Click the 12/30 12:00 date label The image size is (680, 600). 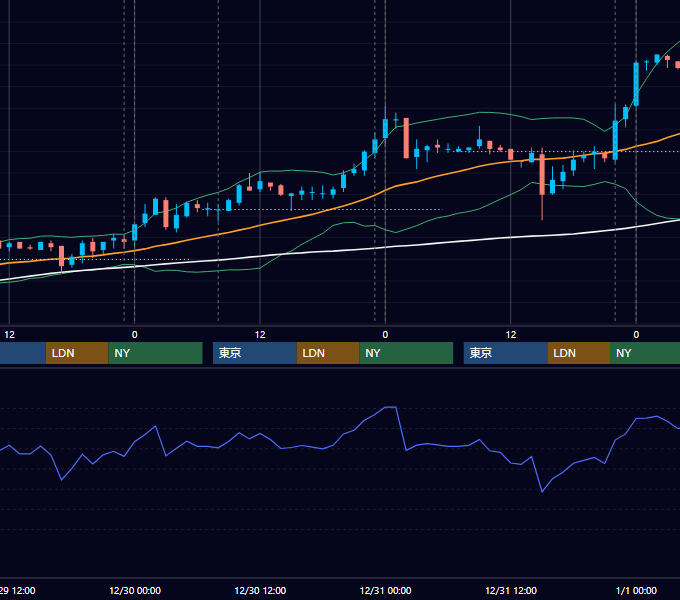point(260,590)
